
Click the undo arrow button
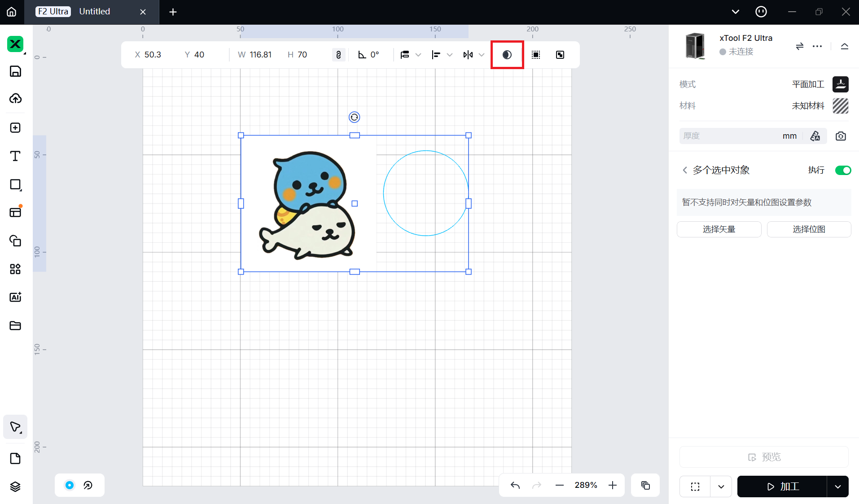pos(515,485)
